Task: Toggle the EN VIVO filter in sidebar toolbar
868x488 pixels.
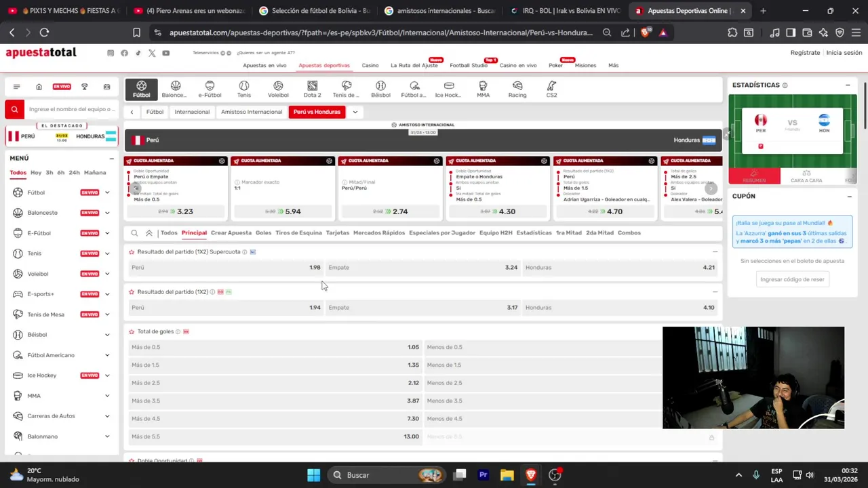Action: 62,87
